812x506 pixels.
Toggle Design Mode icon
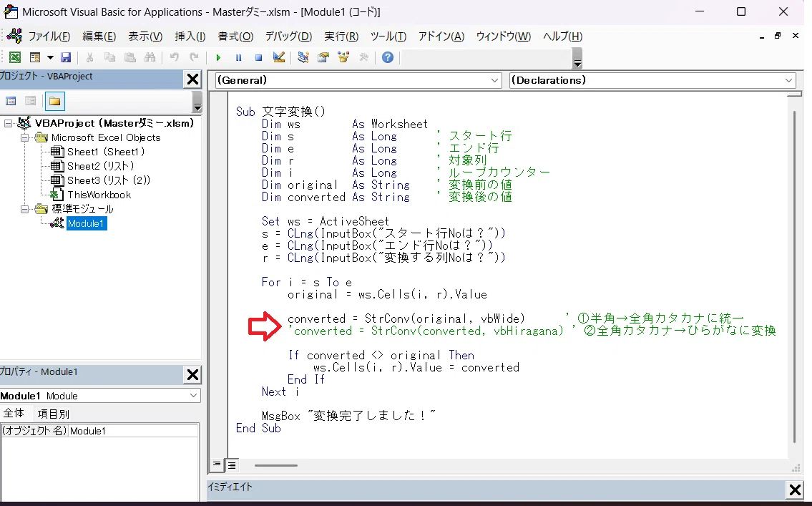(278, 57)
